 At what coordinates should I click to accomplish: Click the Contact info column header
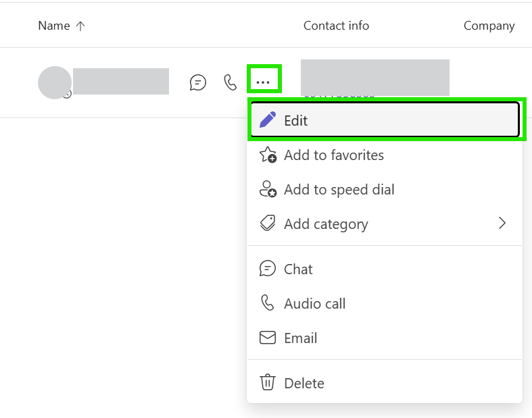pos(336,26)
